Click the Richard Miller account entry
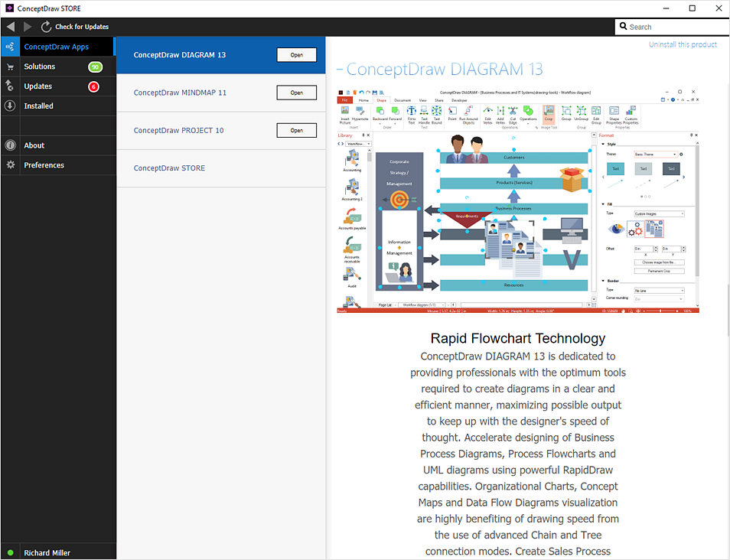The height and width of the screenshot is (560, 730). (57, 552)
